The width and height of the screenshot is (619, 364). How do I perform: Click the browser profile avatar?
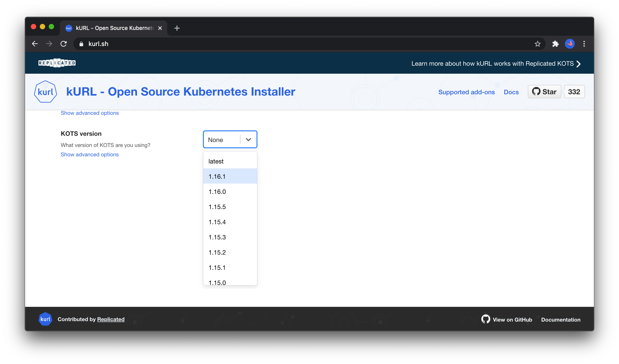coord(570,44)
